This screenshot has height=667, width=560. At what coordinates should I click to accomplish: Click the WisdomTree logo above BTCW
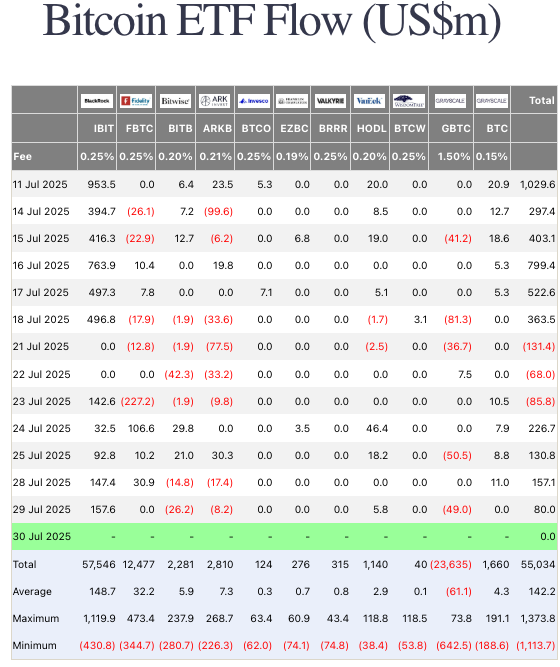[x=409, y=101]
